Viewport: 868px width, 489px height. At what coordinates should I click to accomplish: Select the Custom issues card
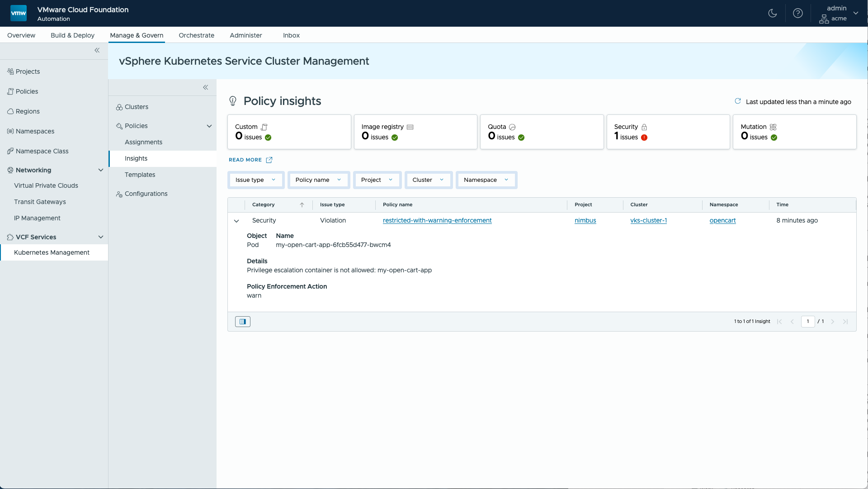289,132
